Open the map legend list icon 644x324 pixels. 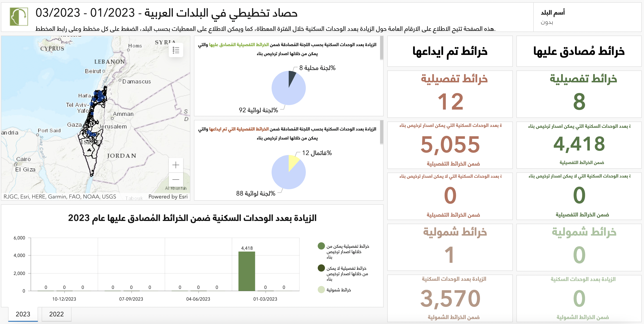point(176,50)
